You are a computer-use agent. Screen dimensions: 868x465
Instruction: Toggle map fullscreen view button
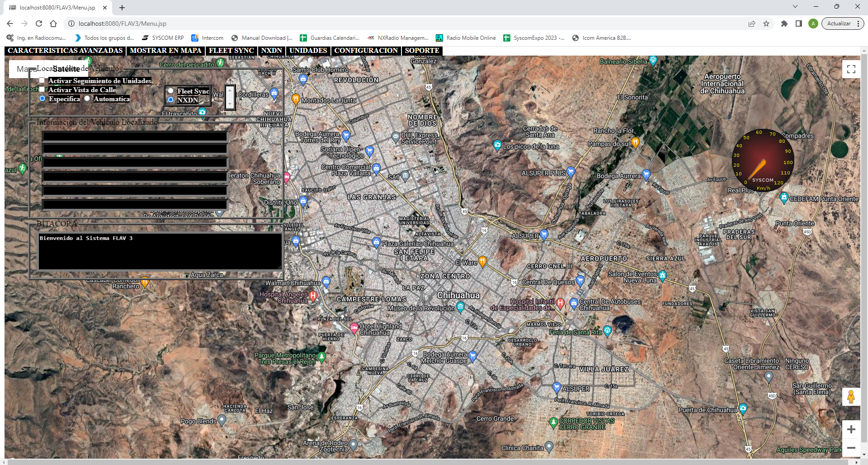[851, 69]
